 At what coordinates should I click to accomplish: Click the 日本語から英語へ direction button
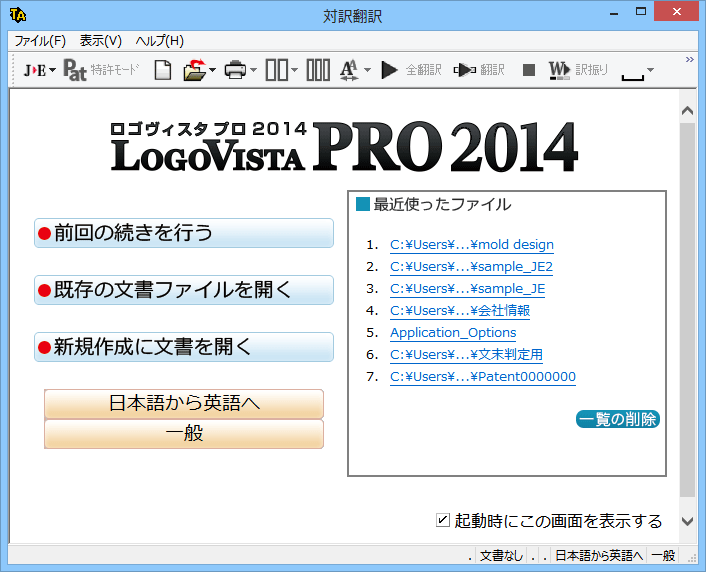click(184, 404)
